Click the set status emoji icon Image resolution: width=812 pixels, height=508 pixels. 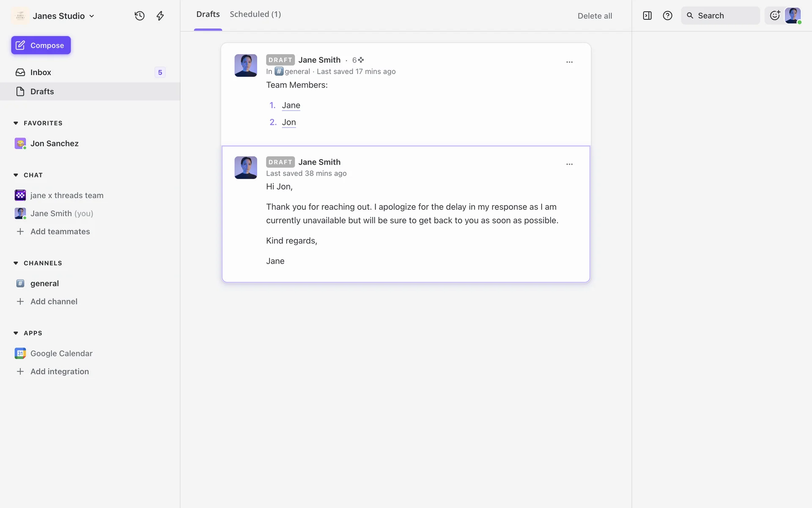pyautogui.click(x=774, y=16)
